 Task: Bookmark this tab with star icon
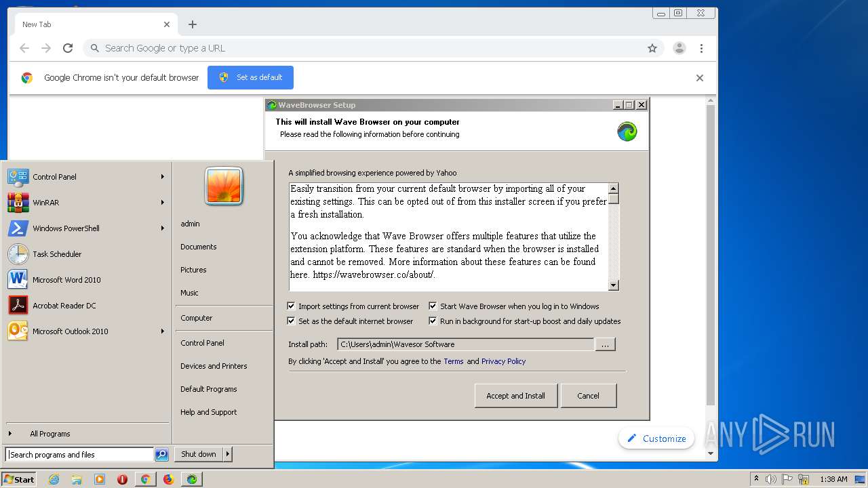(x=652, y=48)
